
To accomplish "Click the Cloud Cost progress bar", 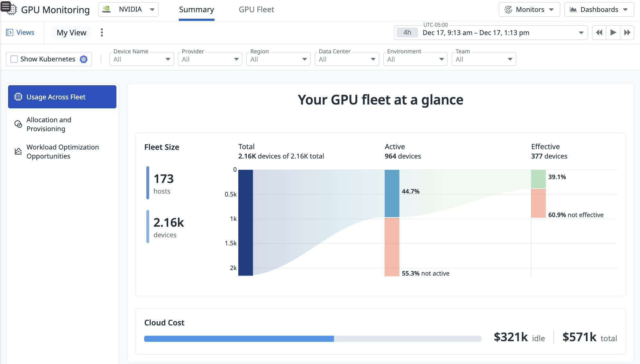I will coord(312,339).
